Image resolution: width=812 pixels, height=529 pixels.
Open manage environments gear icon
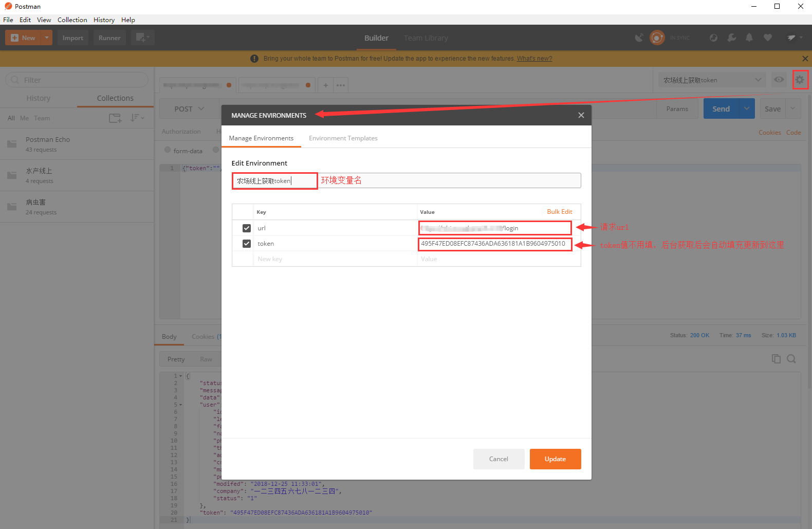[x=800, y=80]
